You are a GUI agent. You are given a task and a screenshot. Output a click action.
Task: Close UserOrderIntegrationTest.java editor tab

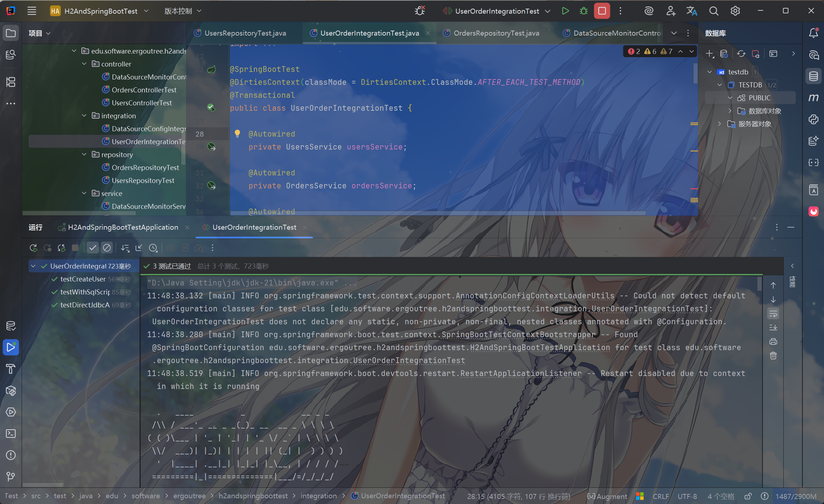point(428,33)
